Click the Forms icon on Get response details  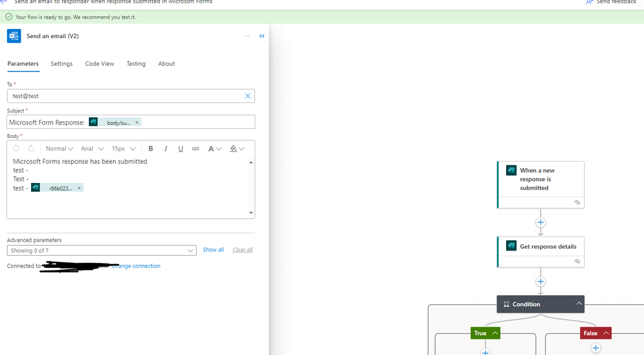pyautogui.click(x=511, y=246)
